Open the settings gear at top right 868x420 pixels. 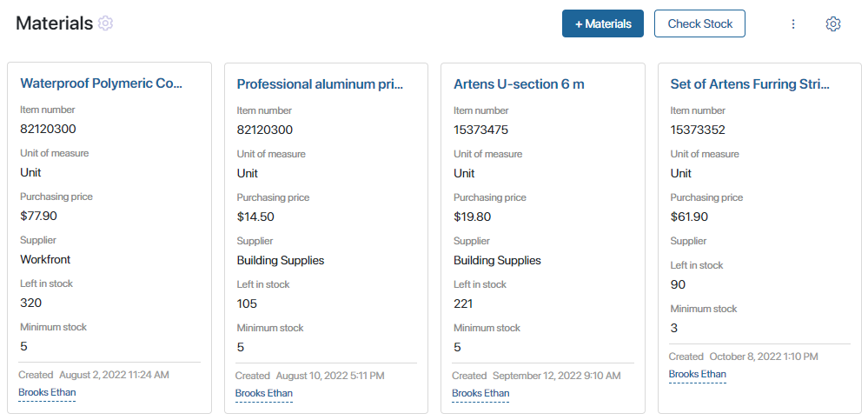(x=832, y=24)
